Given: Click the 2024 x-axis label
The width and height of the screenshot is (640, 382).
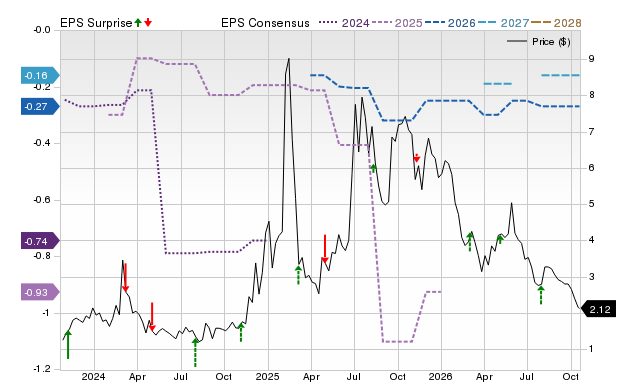Looking at the screenshot, I should tap(93, 376).
